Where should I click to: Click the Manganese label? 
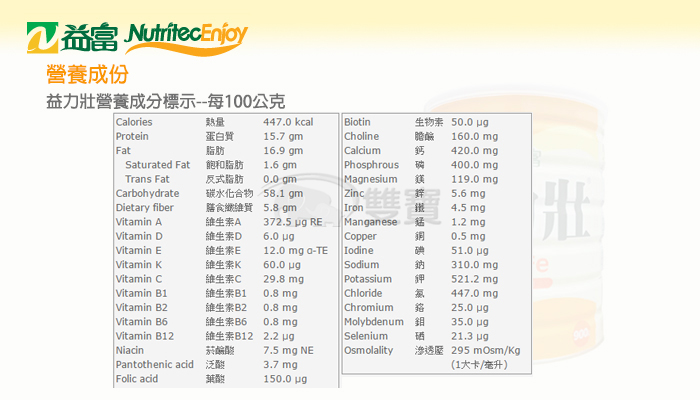point(371,222)
